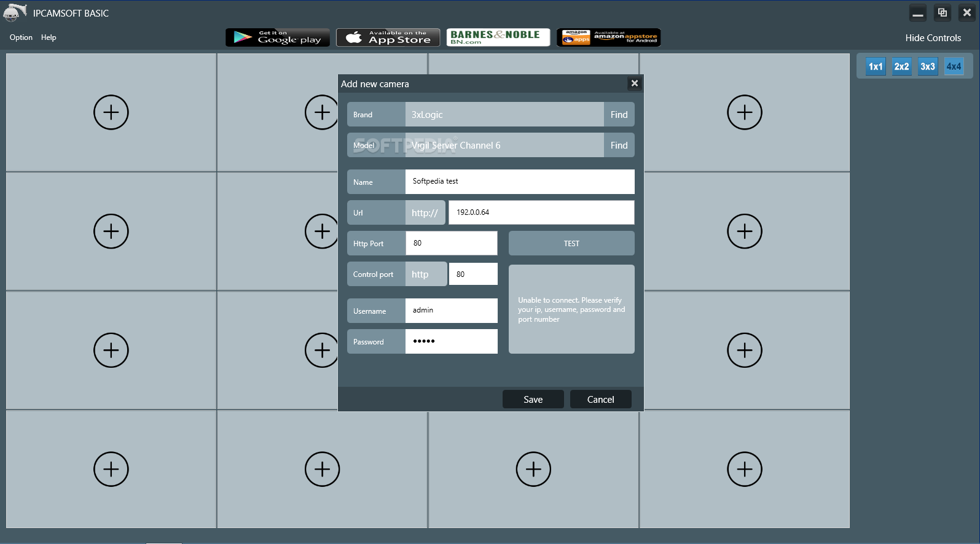The height and width of the screenshot is (544, 980).
Task: Switch to the 1x1 grid layout
Action: click(x=876, y=66)
